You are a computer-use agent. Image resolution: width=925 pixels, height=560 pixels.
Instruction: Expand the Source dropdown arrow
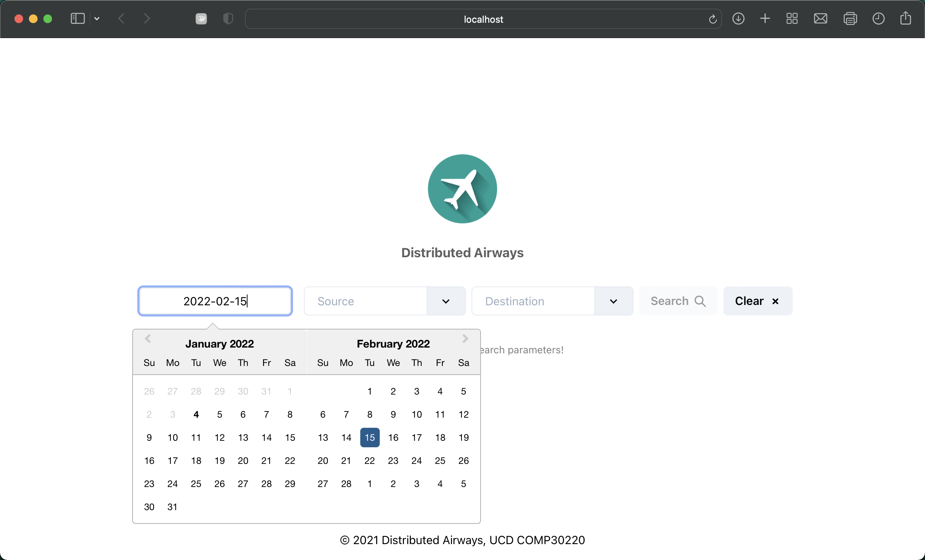446,301
